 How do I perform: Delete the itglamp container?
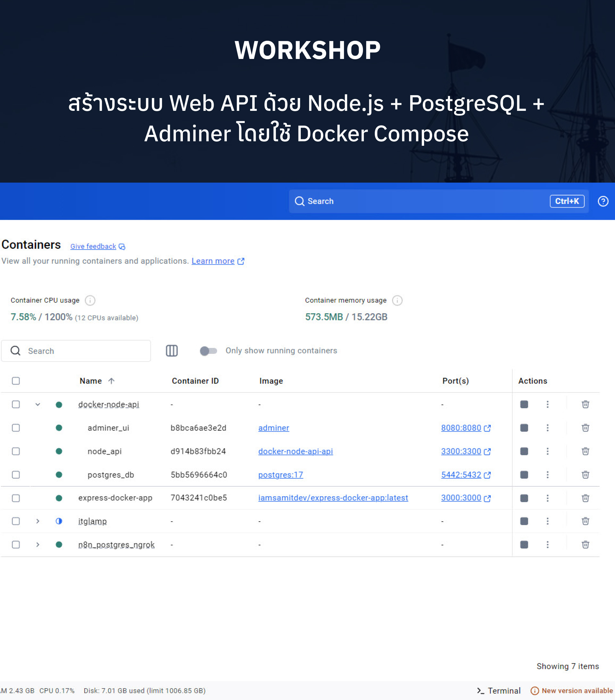[585, 521]
